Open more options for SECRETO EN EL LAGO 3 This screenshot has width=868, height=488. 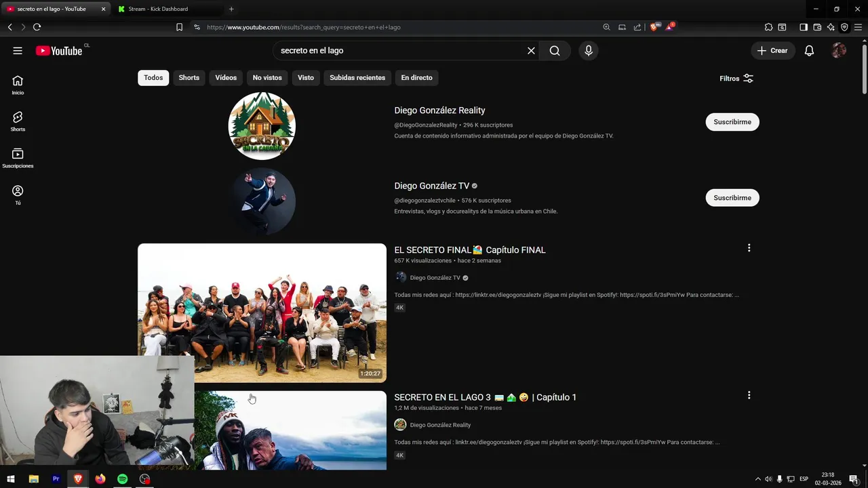point(749,395)
